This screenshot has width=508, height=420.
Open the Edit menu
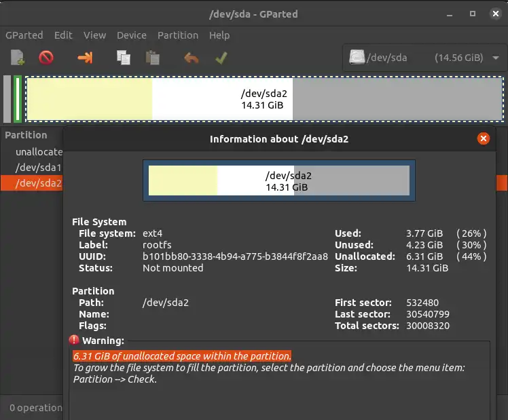tap(63, 35)
